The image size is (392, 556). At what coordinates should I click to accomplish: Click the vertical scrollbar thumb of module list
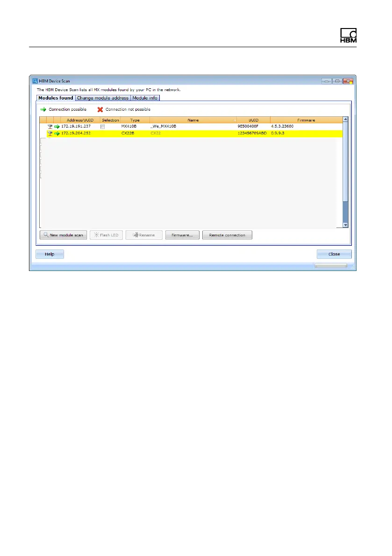pos(346,162)
